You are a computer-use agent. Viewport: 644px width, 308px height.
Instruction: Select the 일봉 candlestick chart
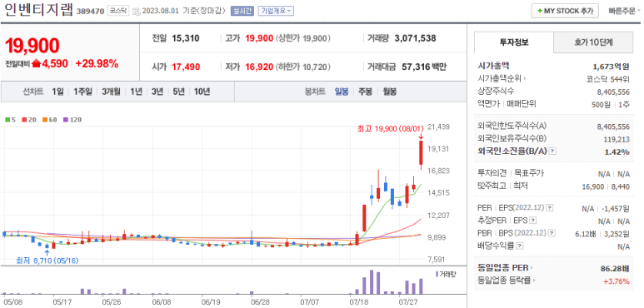(x=342, y=92)
